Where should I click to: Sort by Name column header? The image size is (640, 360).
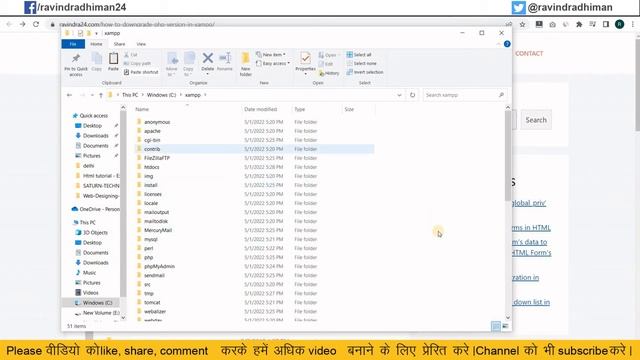142,109
